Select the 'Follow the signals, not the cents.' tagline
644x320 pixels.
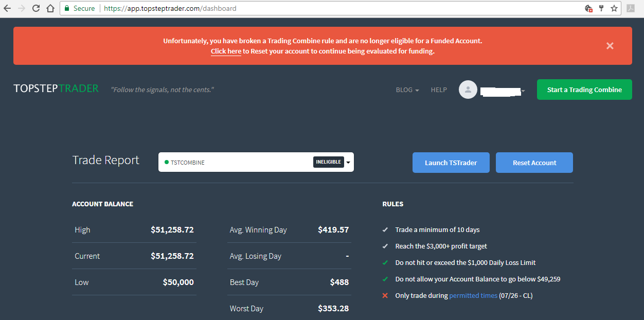point(163,90)
